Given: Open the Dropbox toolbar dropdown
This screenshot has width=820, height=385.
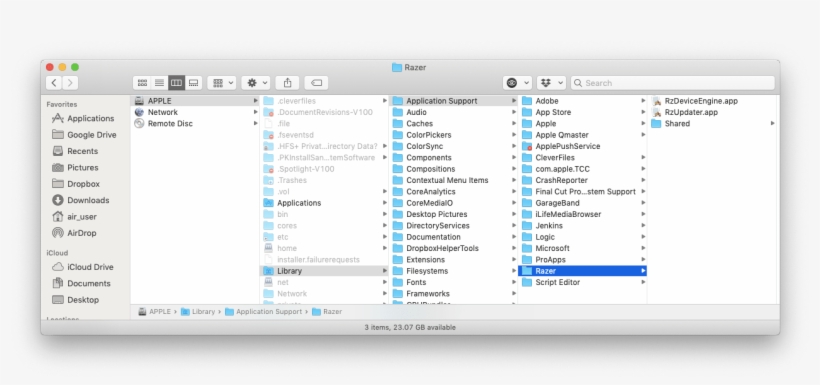Looking at the screenshot, I should (551, 83).
